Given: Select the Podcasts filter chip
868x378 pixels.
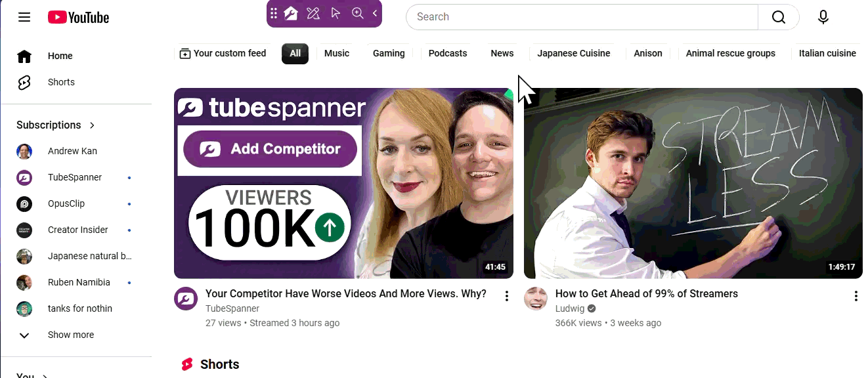Looking at the screenshot, I should pos(448,53).
